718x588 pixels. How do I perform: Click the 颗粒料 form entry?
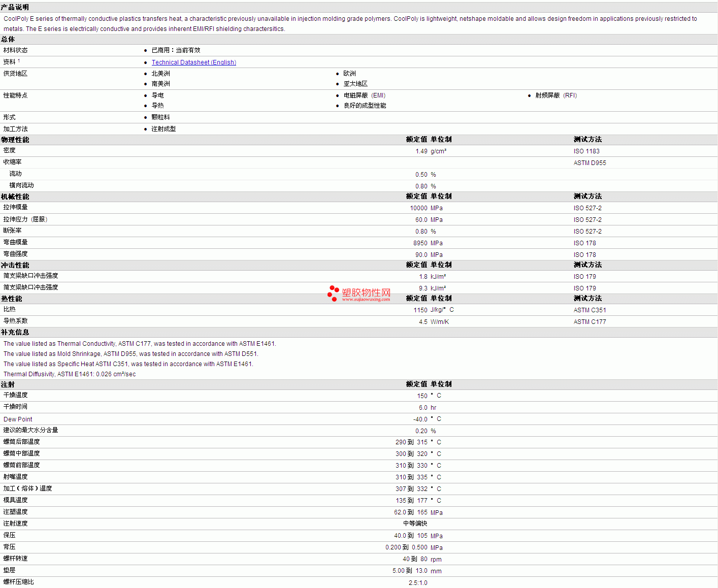coord(161,117)
